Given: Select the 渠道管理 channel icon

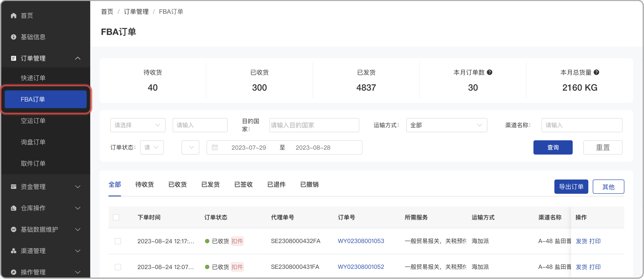Looking at the screenshot, I should point(13,251).
